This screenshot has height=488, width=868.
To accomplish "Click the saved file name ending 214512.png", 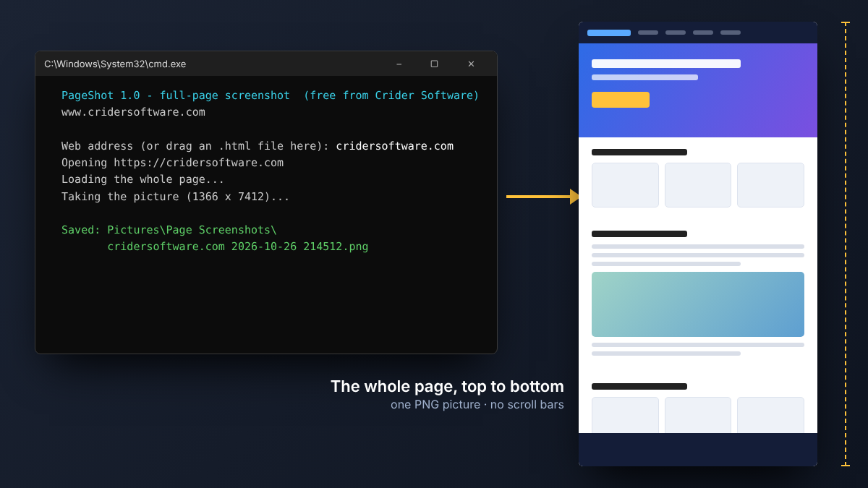I will tap(238, 247).
